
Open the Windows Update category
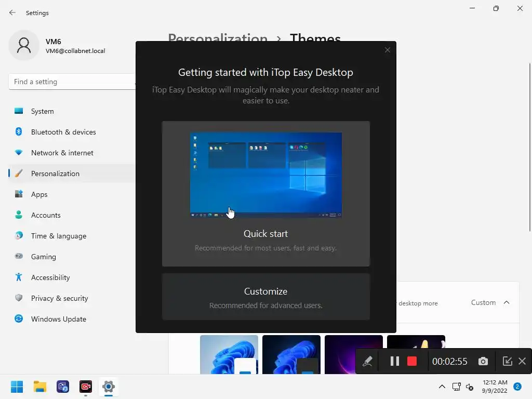72,319
